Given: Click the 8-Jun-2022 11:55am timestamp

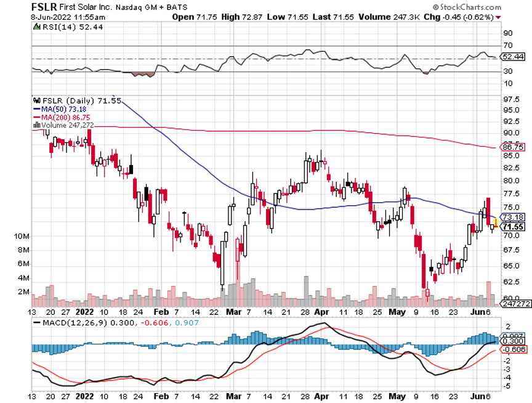Looking at the screenshot, I should (68, 17).
